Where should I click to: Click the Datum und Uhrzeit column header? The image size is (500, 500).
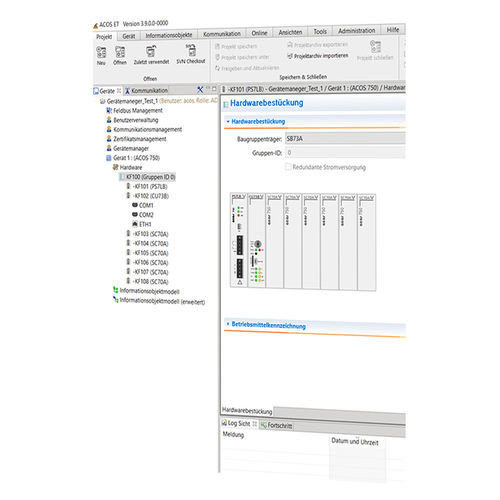click(x=355, y=442)
